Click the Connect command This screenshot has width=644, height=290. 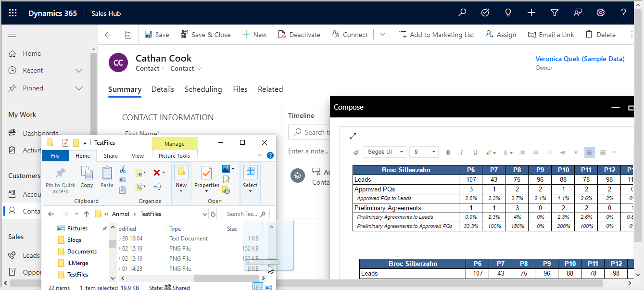[350, 35]
